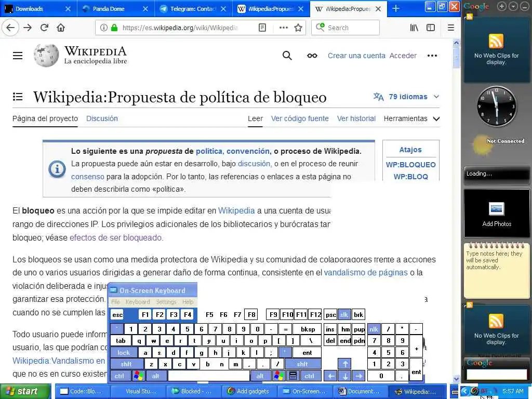Switch to Add gadgets taskbar item
The height and width of the screenshot is (399, 532).
248,391
